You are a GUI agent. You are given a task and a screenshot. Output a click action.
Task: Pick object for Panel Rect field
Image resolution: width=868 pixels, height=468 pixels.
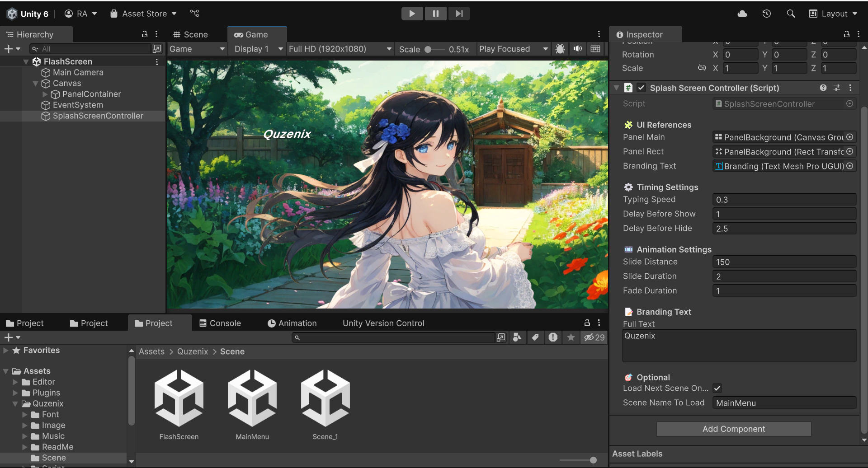coord(850,151)
